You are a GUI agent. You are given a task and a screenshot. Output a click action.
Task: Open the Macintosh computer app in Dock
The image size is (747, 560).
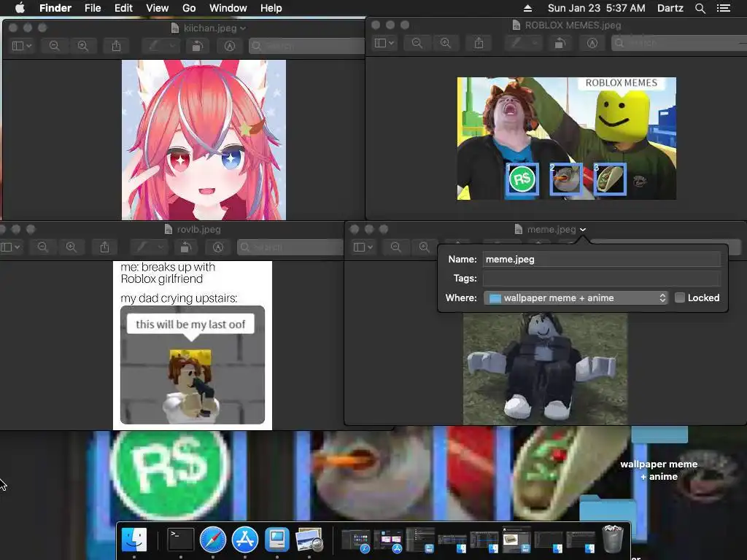pos(276,540)
